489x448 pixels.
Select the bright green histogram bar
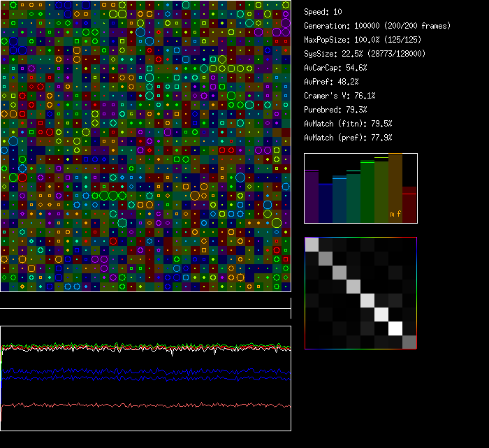(x=367, y=192)
